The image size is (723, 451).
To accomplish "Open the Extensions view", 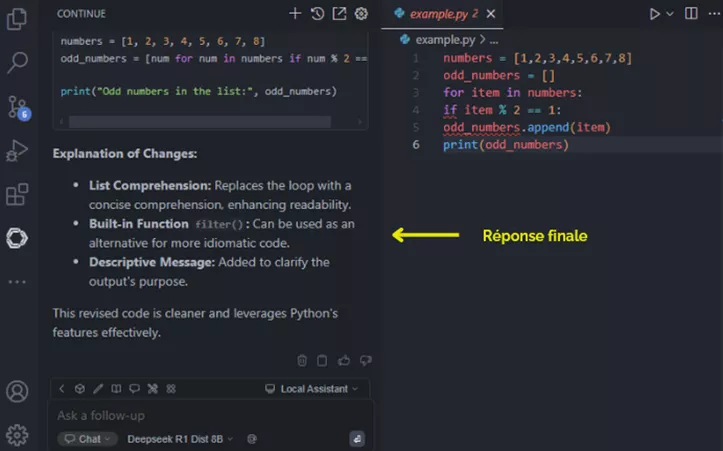I will [x=17, y=195].
